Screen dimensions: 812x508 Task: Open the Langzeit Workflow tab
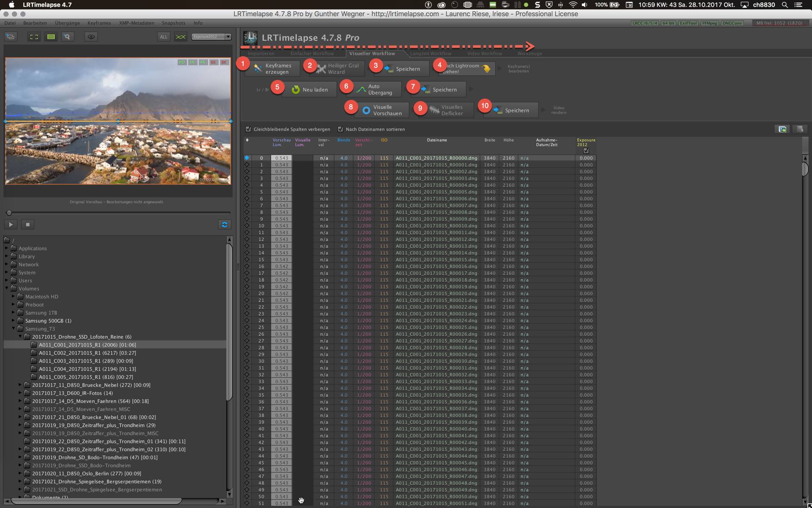click(x=431, y=53)
